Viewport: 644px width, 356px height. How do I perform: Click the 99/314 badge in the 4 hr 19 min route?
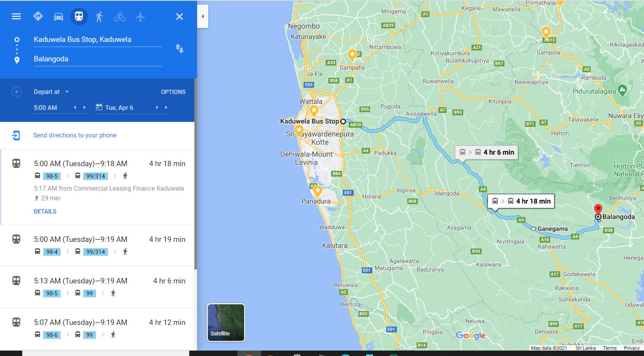96,252
